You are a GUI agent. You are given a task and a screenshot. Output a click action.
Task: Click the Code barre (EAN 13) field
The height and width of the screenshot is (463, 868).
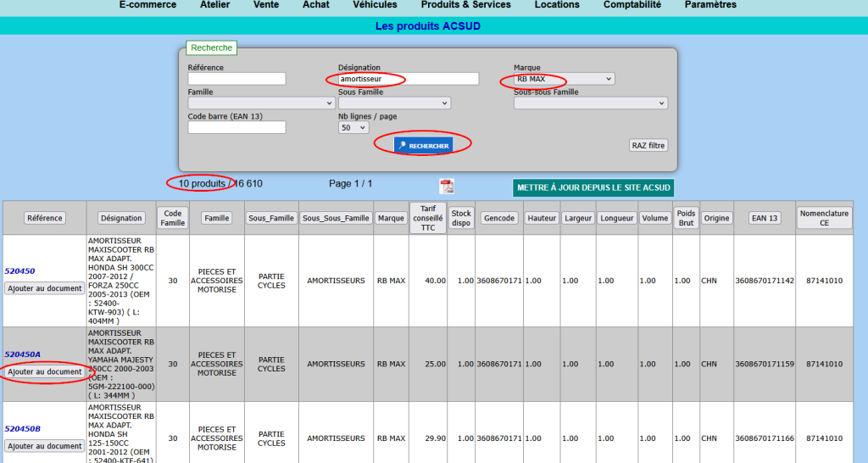pos(236,127)
